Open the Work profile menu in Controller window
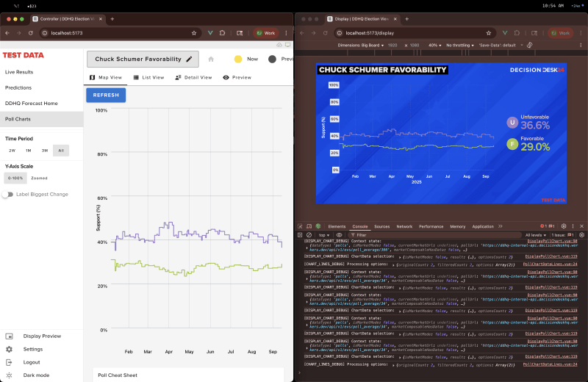588x382 pixels. pyautogui.click(x=266, y=33)
